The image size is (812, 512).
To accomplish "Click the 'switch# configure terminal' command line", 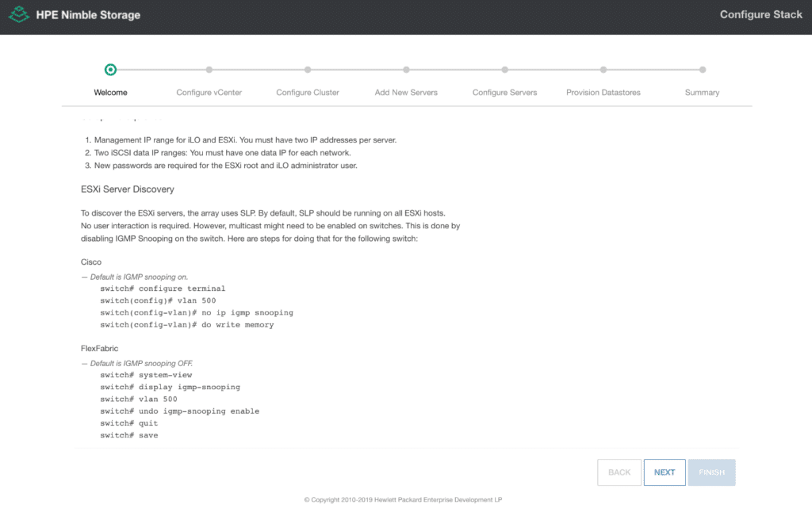I will pos(163,288).
